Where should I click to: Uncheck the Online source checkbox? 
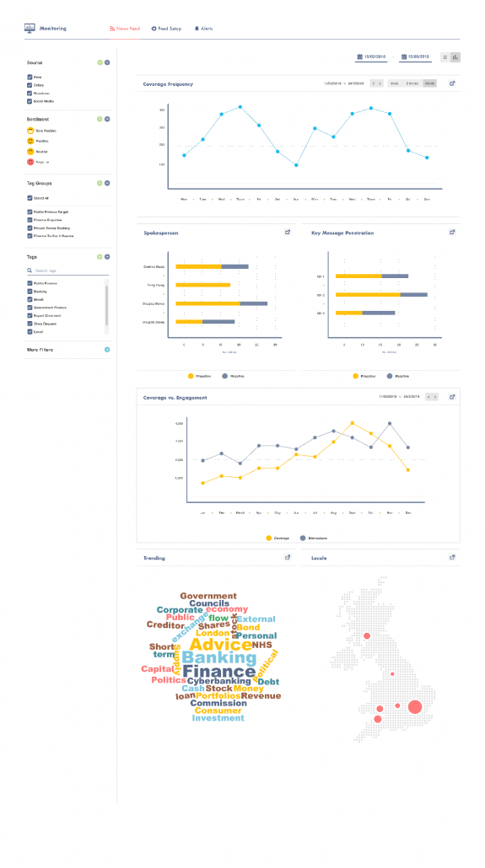click(x=30, y=85)
